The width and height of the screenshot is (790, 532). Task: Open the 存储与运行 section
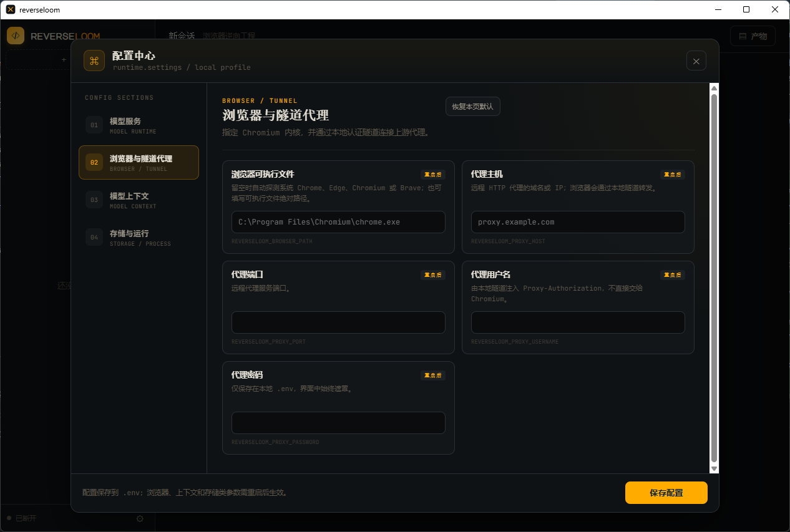click(x=139, y=238)
